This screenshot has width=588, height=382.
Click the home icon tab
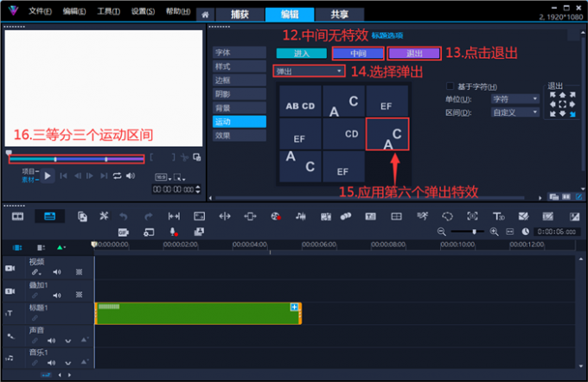coord(205,15)
